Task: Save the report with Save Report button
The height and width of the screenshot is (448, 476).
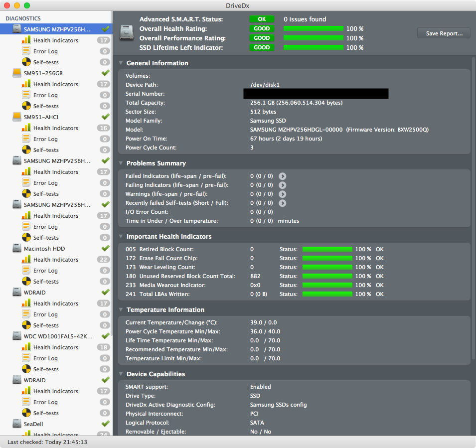Action: tap(444, 33)
